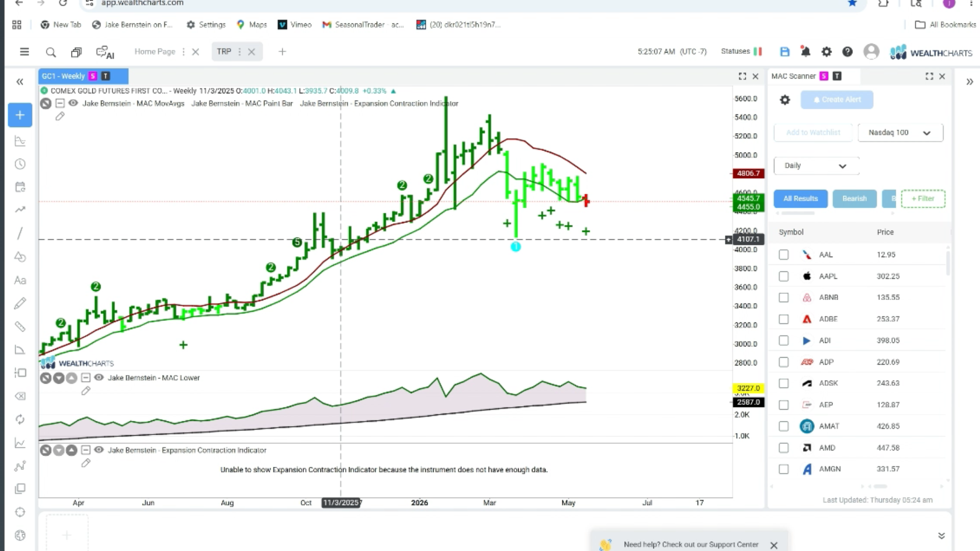The image size is (980, 551).
Task: Check the AMD row checkbox
Action: tap(783, 447)
